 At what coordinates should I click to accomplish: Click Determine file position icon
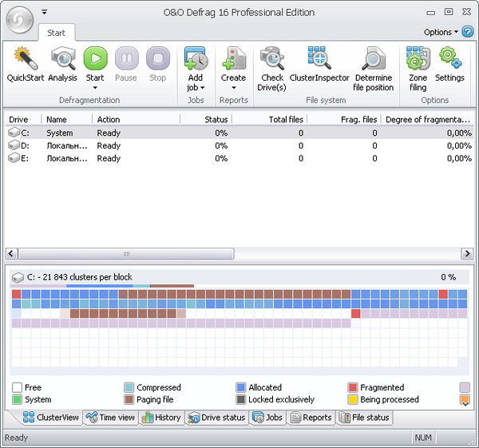tap(373, 60)
